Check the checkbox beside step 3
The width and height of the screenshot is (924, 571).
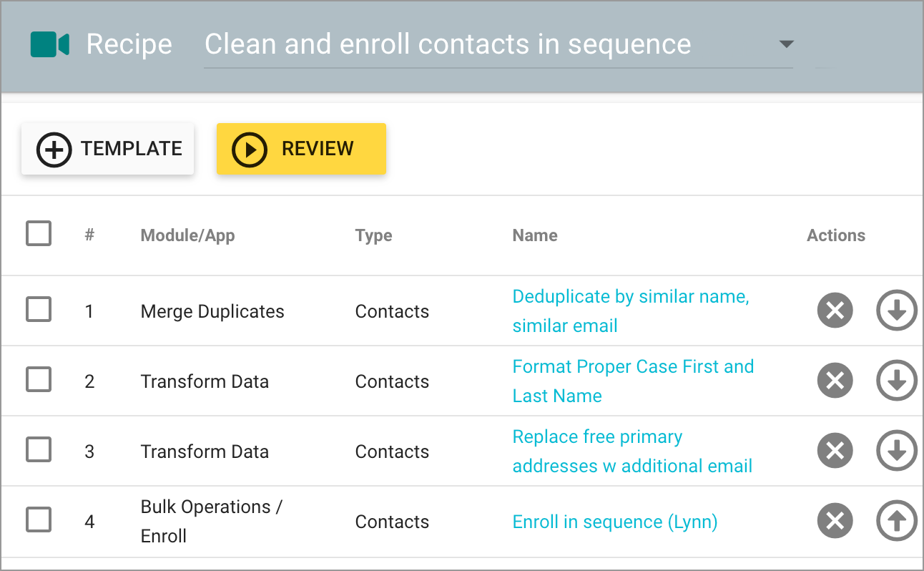pyautogui.click(x=38, y=450)
